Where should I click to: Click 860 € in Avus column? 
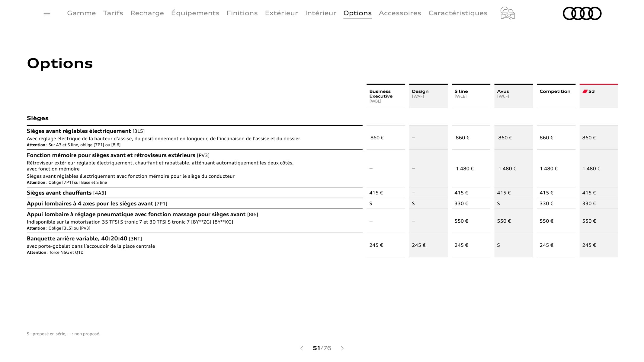(x=505, y=138)
